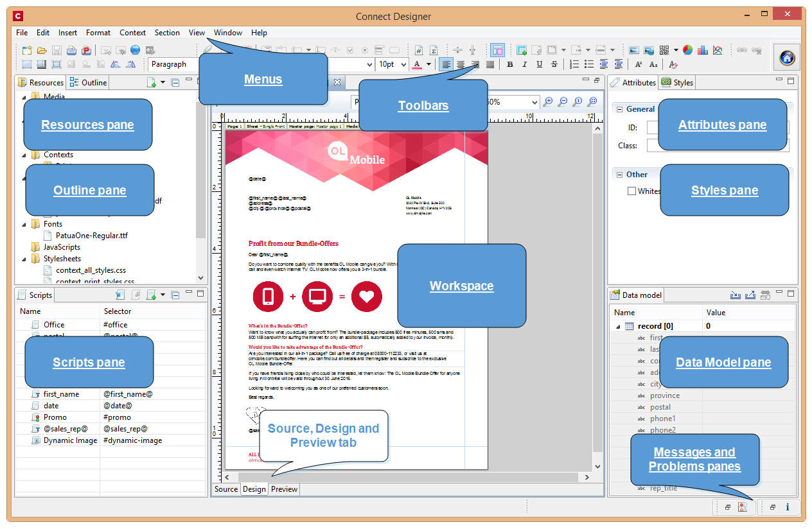The image size is (812, 529).
Task: Toggle the highlighted pink layout box button
Action: [x=497, y=50]
